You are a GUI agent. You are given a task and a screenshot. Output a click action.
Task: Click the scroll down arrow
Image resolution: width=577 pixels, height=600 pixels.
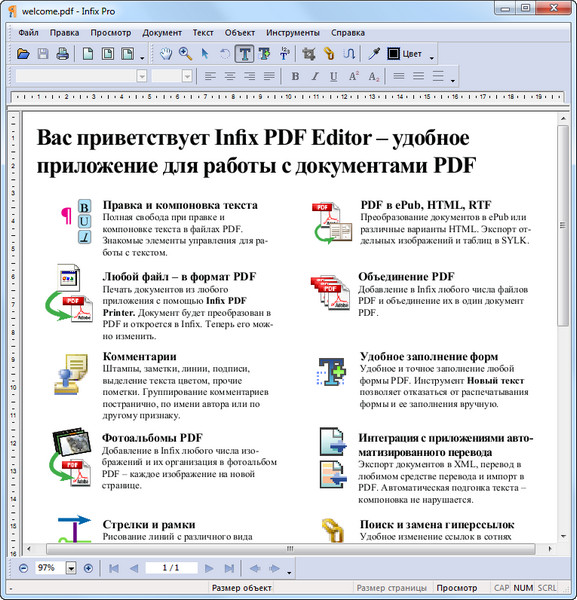(563, 536)
